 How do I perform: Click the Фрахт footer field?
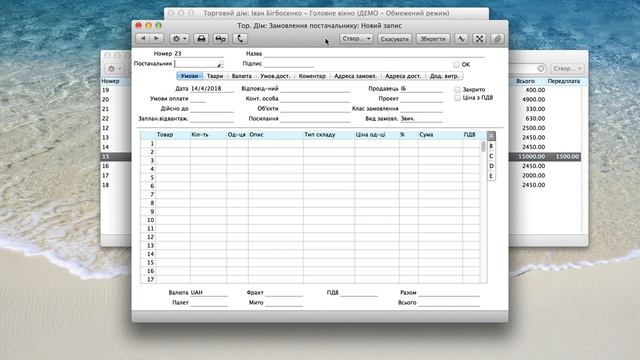(x=284, y=293)
